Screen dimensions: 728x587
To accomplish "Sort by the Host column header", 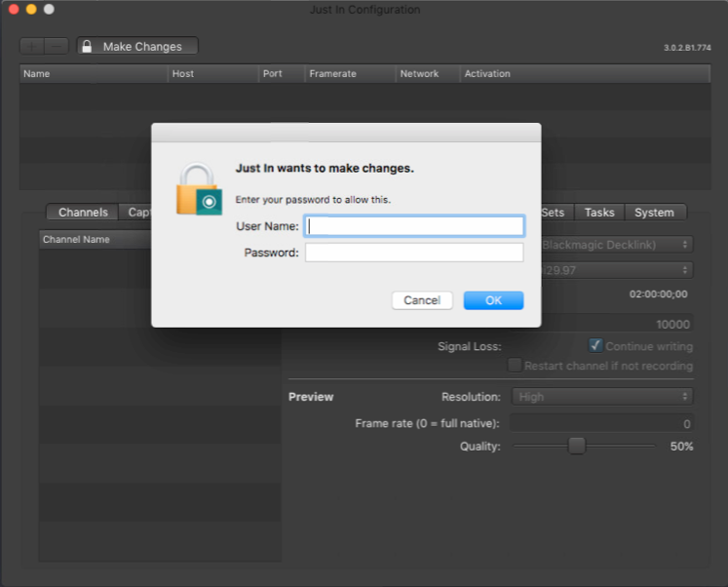I will click(x=212, y=74).
